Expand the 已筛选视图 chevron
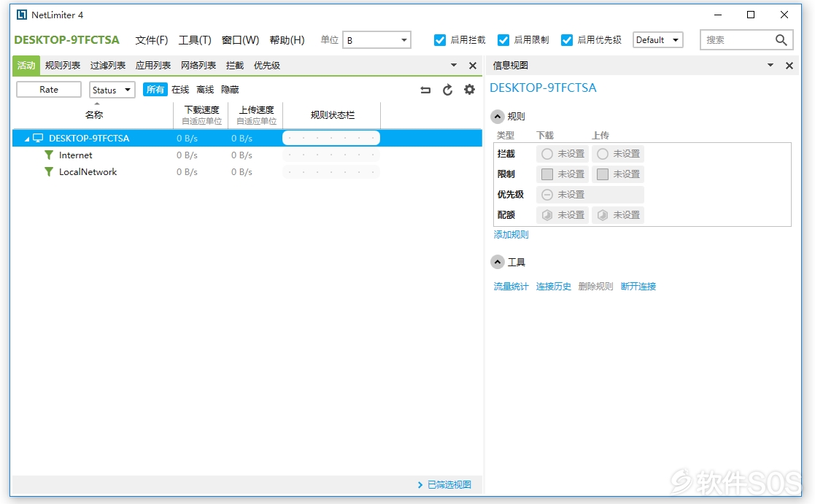 click(420, 485)
